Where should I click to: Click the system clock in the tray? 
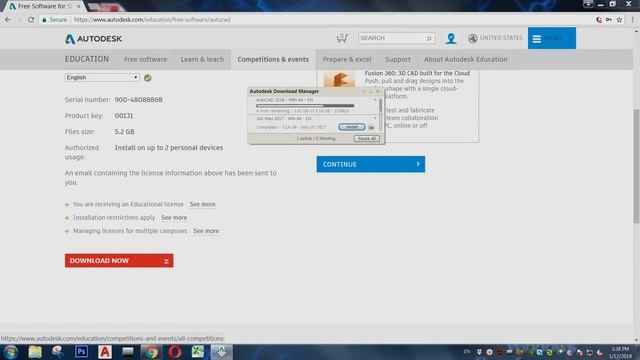(620, 352)
